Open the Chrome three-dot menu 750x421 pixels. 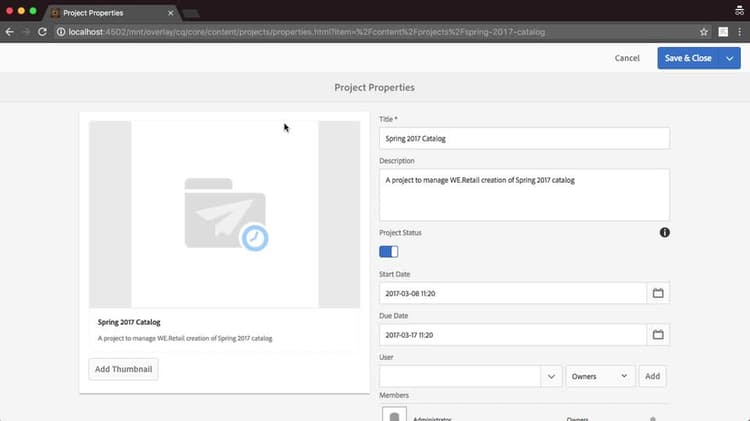click(x=739, y=32)
